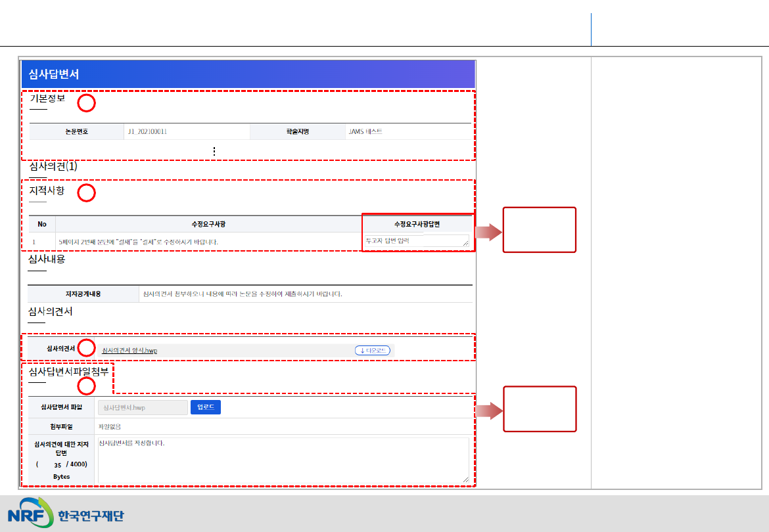Click the 다운로드 button for the review form

[372, 350]
